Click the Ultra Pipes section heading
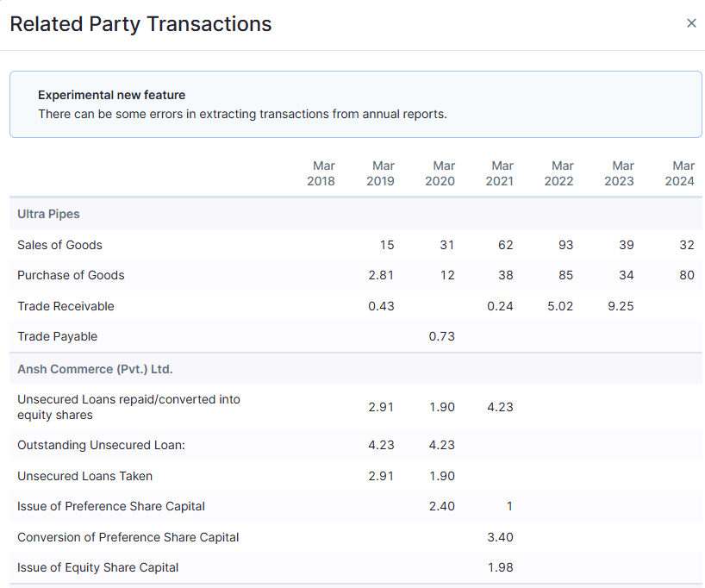 pos(48,214)
